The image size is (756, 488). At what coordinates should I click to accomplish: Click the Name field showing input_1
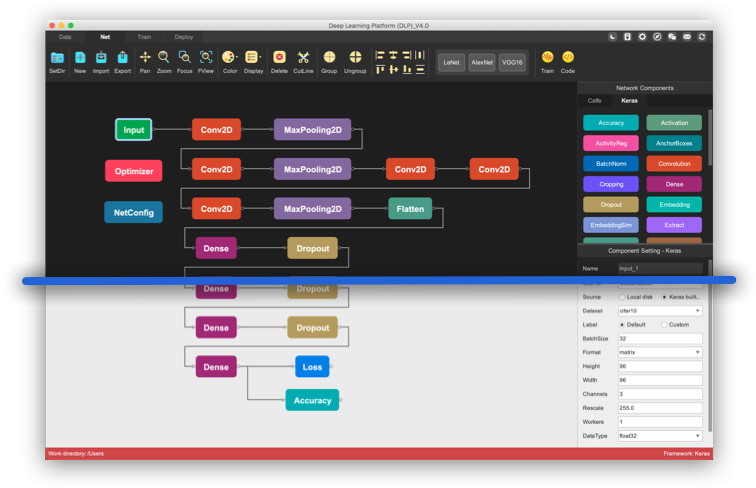660,269
